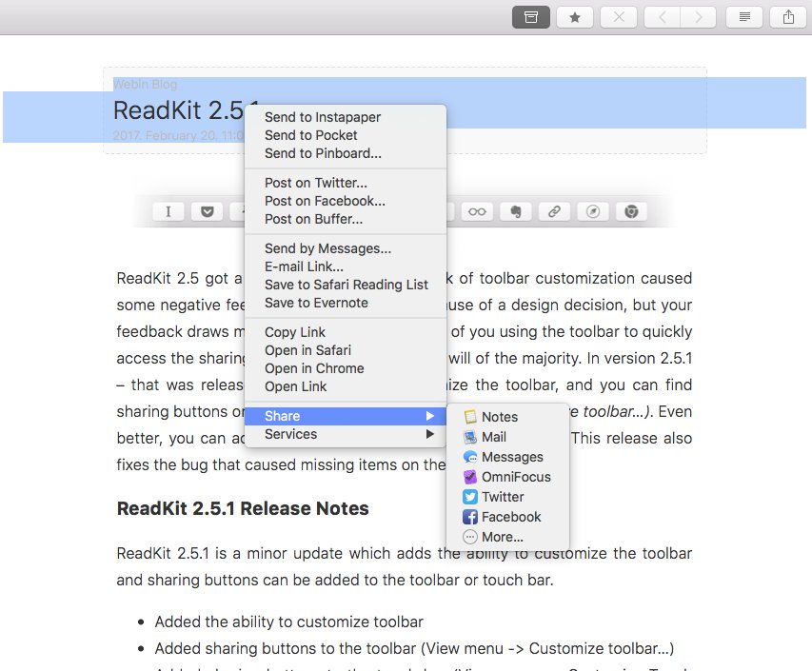Choose Send to Pocket
The height and width of the screenshot is (671, 812).
[x=346, y=135]
